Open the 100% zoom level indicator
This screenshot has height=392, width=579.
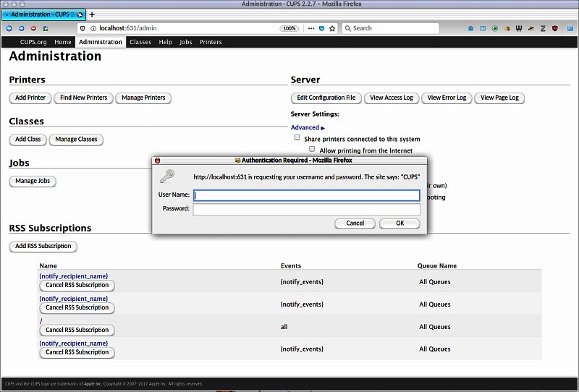coord(289,28)
